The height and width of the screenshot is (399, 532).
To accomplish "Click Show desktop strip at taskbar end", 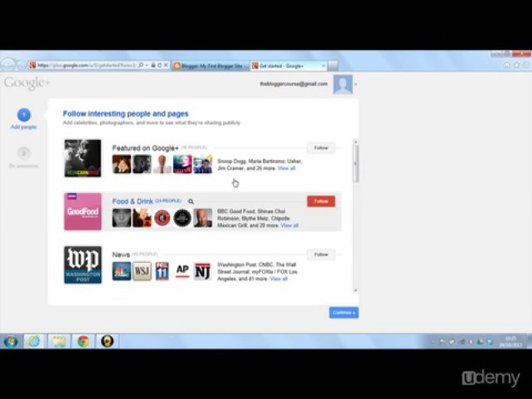I will (x=529, y=341).
